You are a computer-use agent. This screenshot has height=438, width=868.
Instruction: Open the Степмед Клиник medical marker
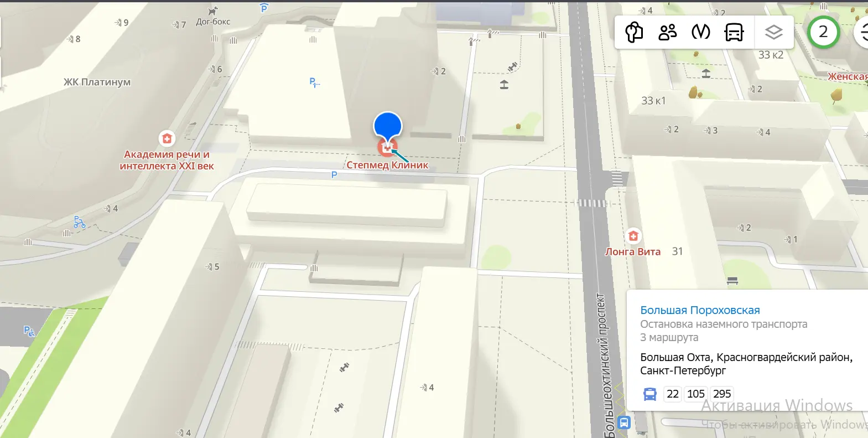point(386,147)
